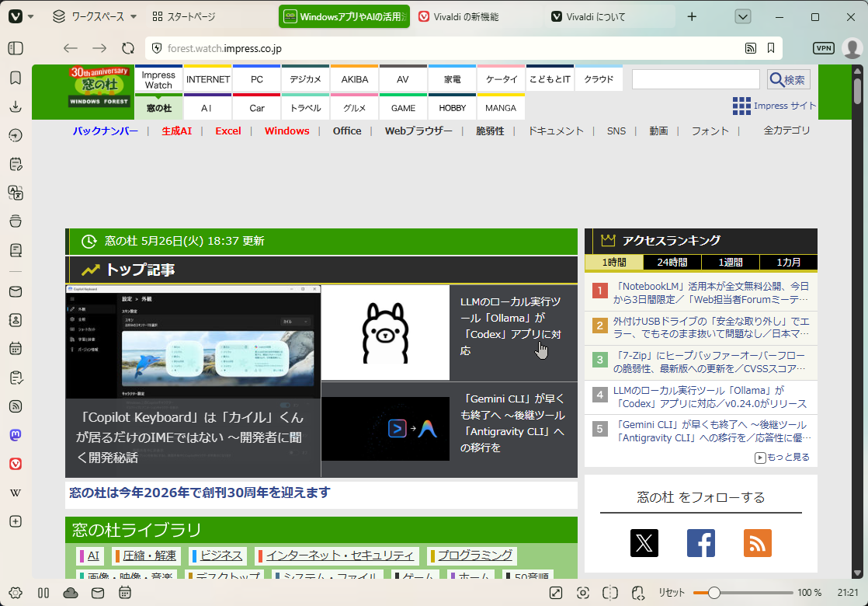This screenshot has height=606, width=868.
Task: Click the Excel category link
Action: 228,131
